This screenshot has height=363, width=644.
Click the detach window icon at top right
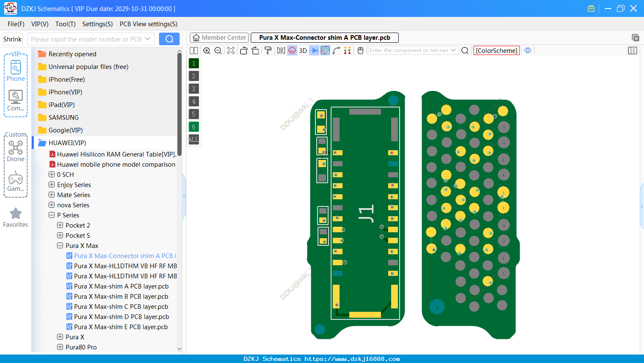pyautogui.click(x=635, y=38)
